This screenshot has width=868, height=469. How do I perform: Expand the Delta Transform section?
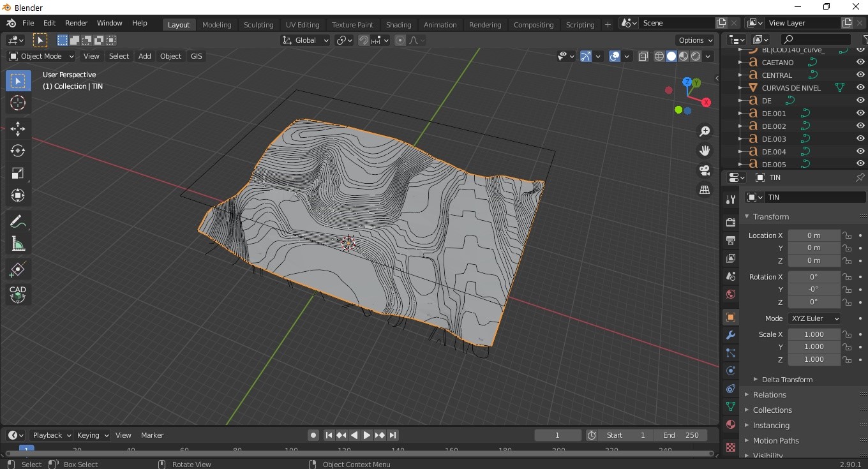tap(787, 380)
